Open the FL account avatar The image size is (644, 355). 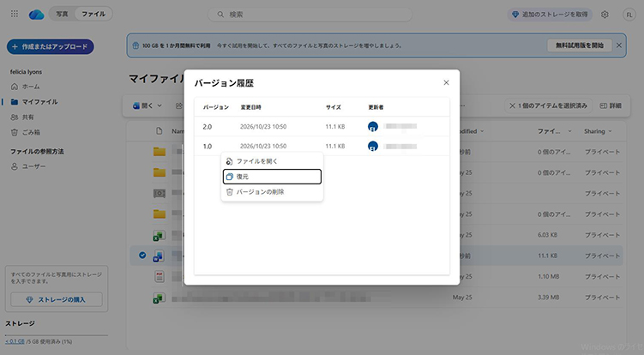pyautogui.click(x=629, y=15)
